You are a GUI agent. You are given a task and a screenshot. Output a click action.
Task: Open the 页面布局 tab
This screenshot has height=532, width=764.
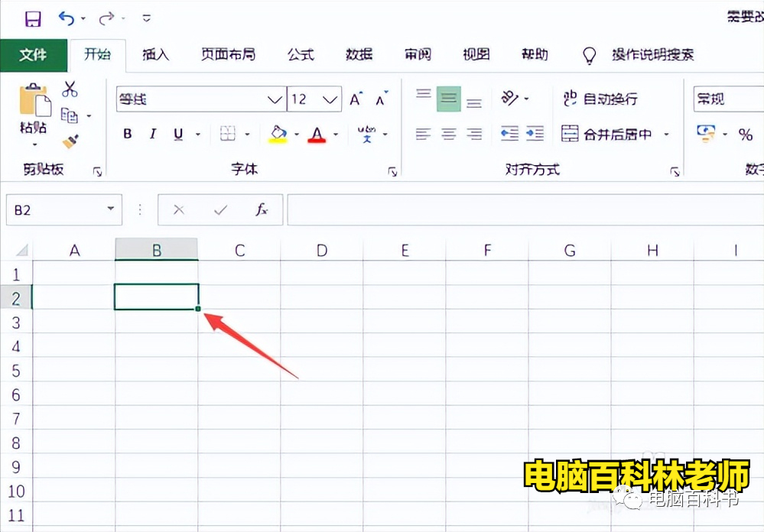coord(228,54)
